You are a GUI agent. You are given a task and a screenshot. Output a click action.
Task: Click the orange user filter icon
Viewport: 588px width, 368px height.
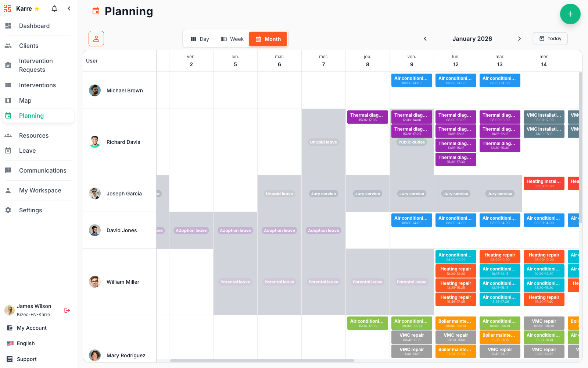[x=96, y=38]
